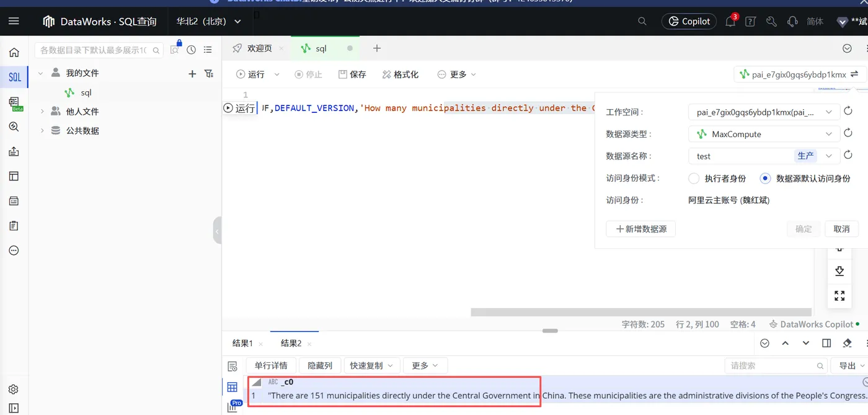Screen dimensions: 868x415
Task: Close the 结果1 tab
Action: pyautogui.click(x=261, y=344)
